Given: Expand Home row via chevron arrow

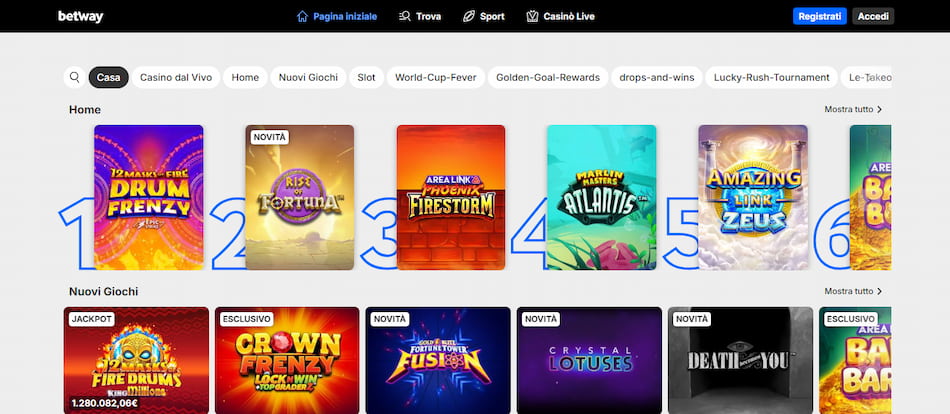Looking at the screenshot, I should point(880,110).
